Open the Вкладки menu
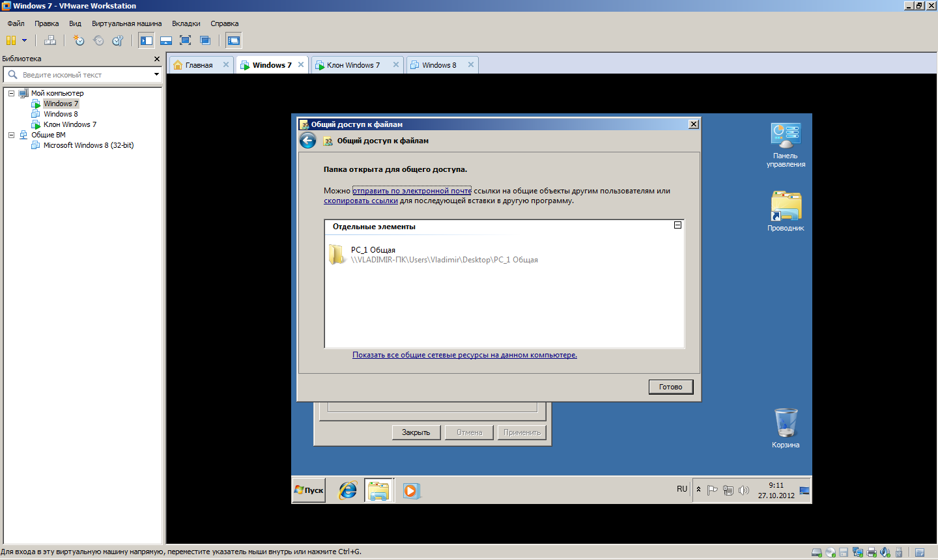The image size is (938, 560). [186, 23]
